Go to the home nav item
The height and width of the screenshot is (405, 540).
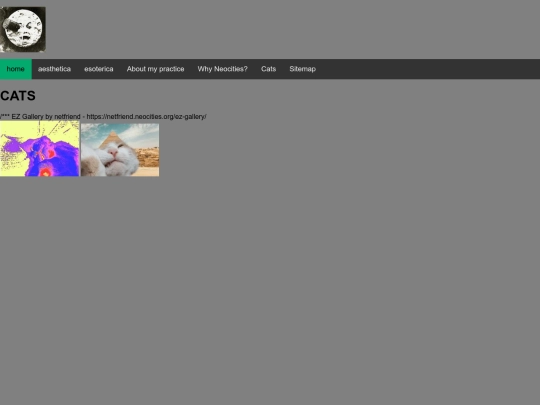[16, 69]
